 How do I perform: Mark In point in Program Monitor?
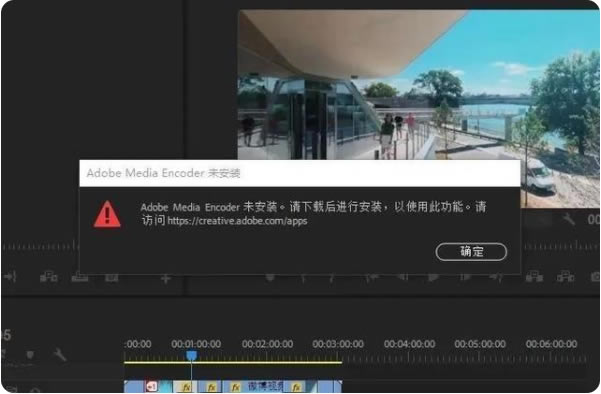coord(303,277)
